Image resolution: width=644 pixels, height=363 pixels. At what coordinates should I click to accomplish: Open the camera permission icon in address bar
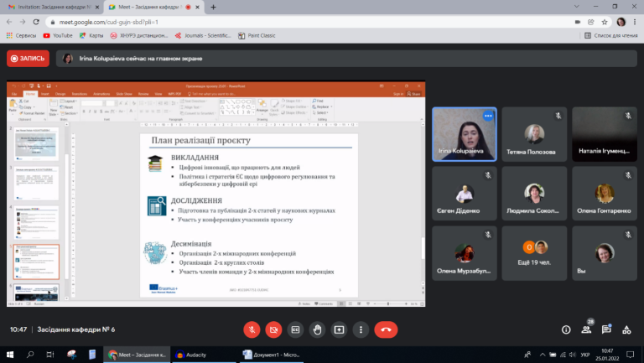tap(578, 22)
